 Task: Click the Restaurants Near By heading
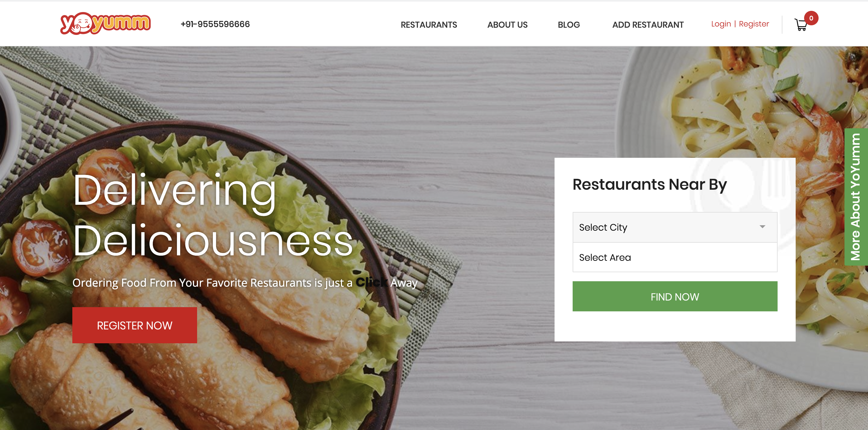pyautogui.click(x=650, y=185)
